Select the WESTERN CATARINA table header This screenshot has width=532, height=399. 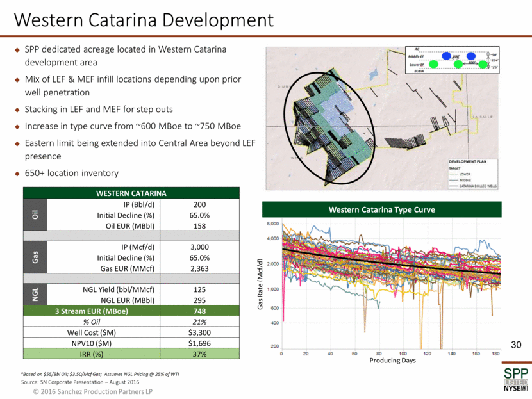[x=131, y=193]
